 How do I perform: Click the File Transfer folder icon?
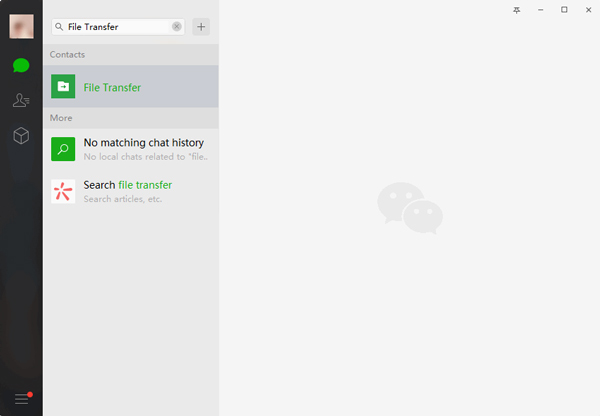pyautogui.click(x=63, y=86)
